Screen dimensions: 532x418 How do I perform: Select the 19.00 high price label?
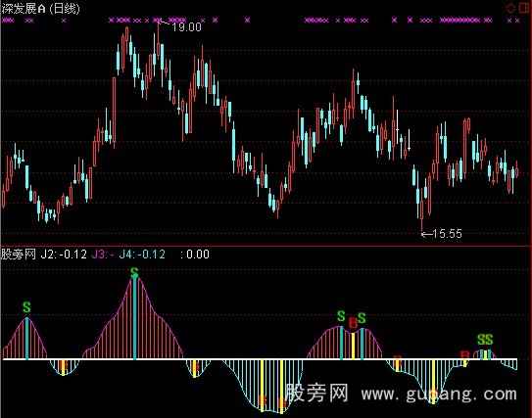point(186,27)
